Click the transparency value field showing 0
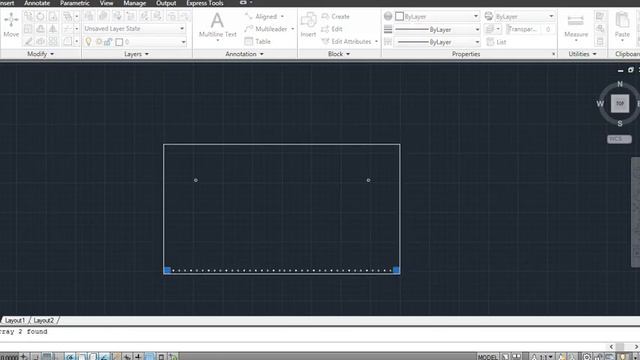 tap(548, 29)
